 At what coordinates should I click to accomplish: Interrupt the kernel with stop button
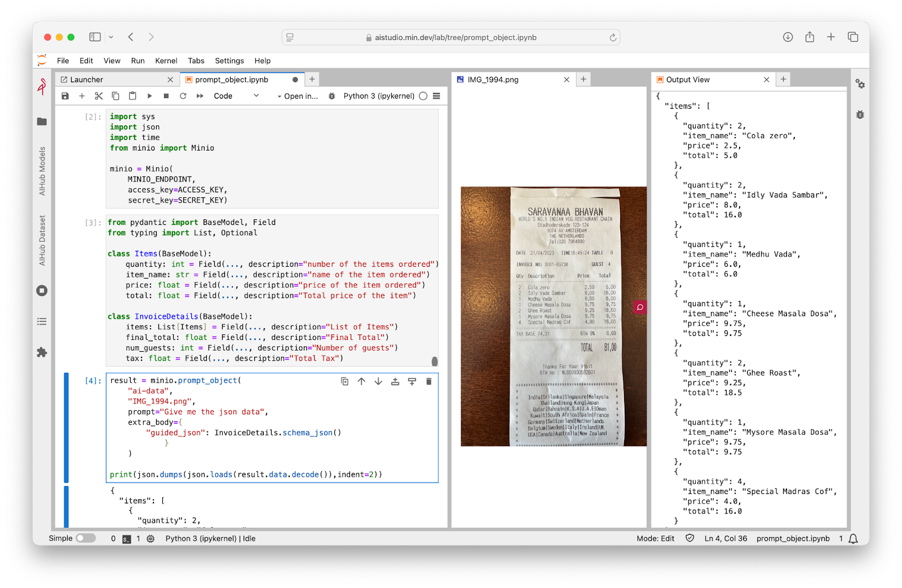point(166,96)
